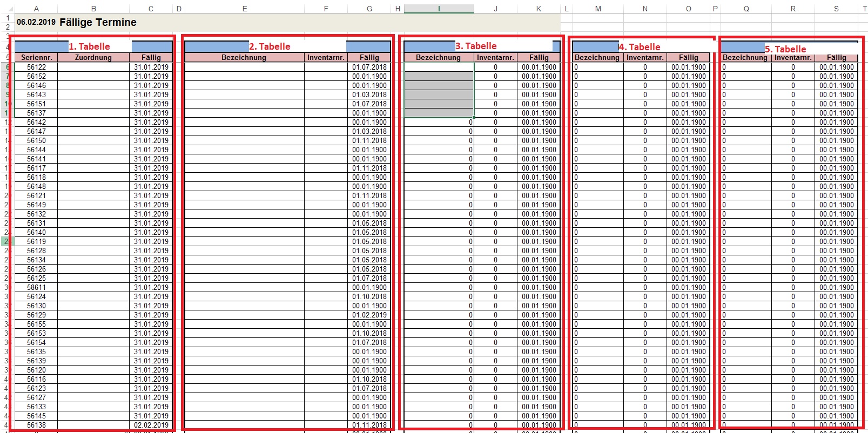Click the row 1 header

click(7, 18)
